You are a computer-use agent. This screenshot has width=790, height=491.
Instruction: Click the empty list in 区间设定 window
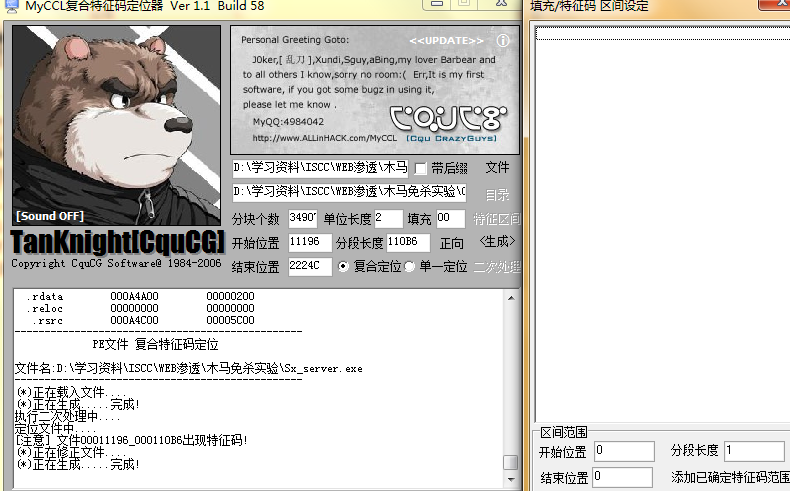(662, 224)
